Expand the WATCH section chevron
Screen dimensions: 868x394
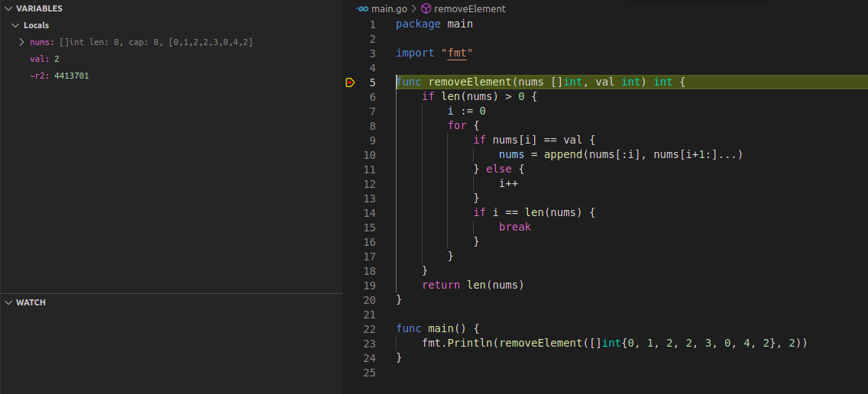coord(8,302)
